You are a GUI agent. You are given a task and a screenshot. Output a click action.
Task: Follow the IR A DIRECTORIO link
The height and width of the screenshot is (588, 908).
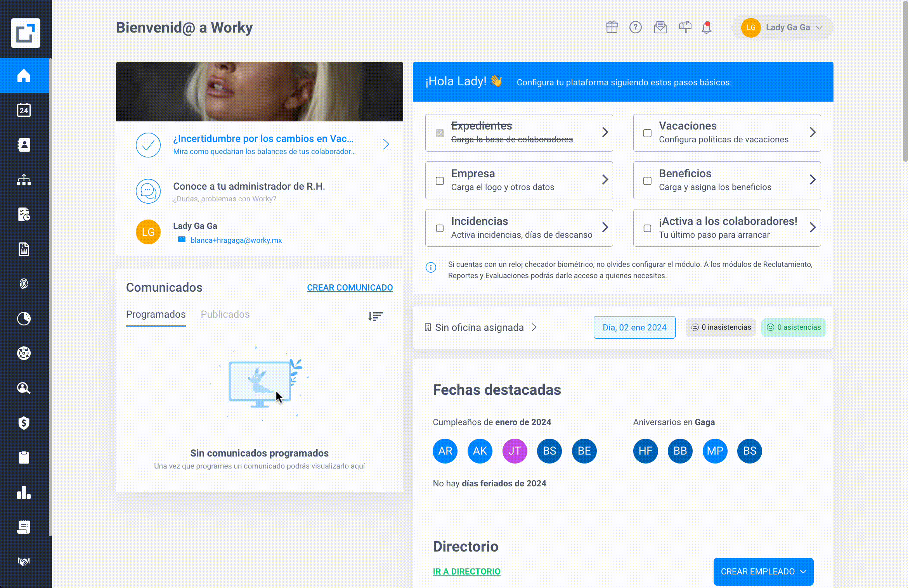point(467,571)
